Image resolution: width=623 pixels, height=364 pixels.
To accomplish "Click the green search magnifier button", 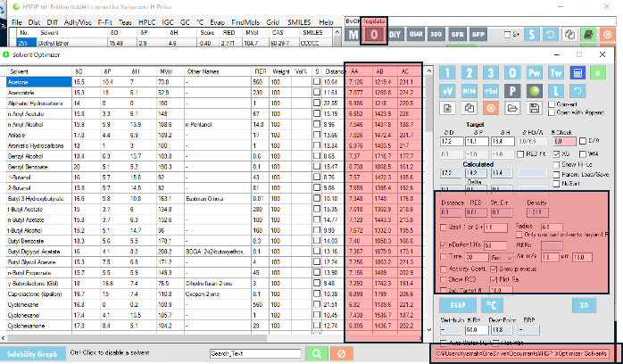I will point(316,353).
